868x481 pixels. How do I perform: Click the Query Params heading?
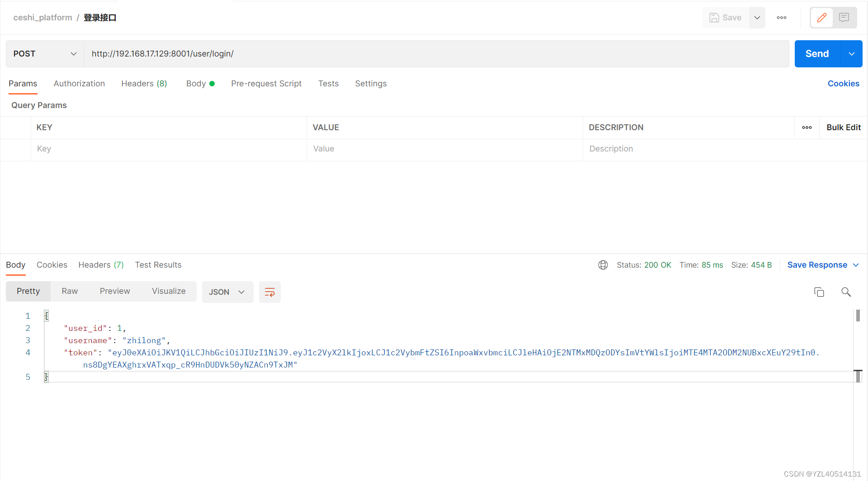click(39, 105)
